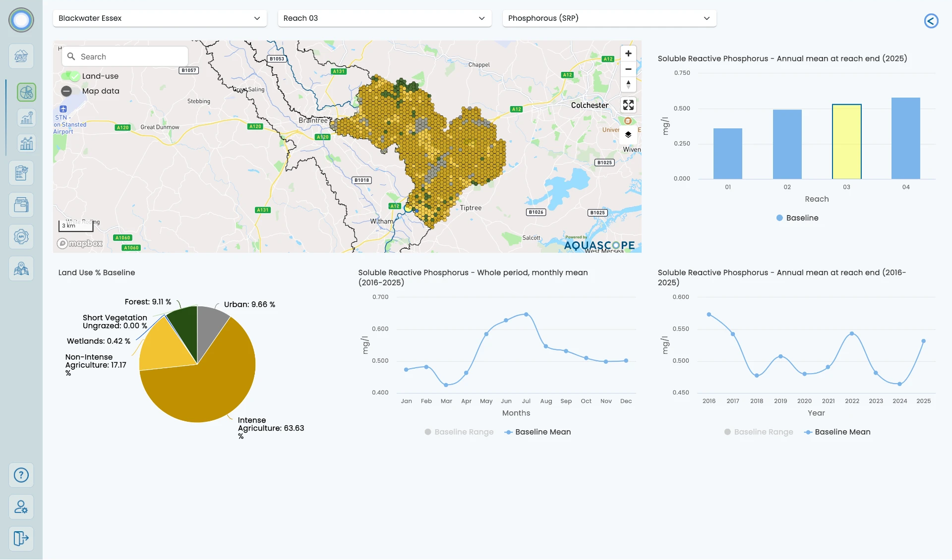Click the logout door icon
Viewport: 952px width, 560px height.
(21, 539)
